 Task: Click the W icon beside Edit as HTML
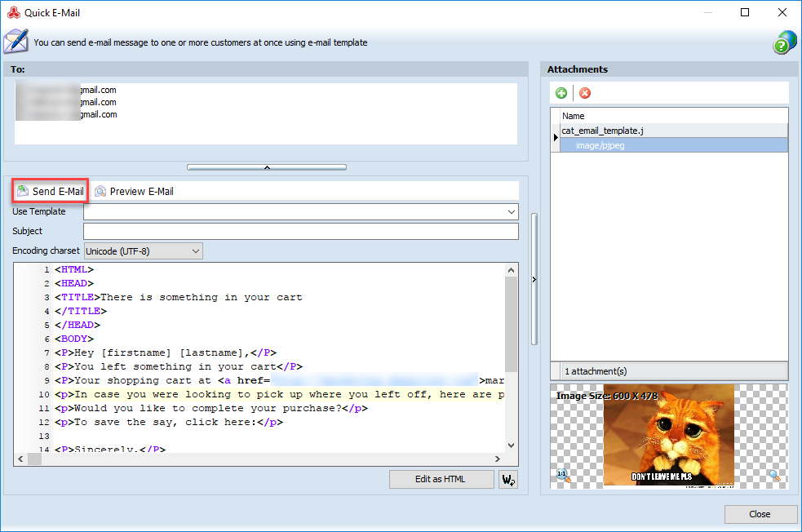click(x=508, y=479)
